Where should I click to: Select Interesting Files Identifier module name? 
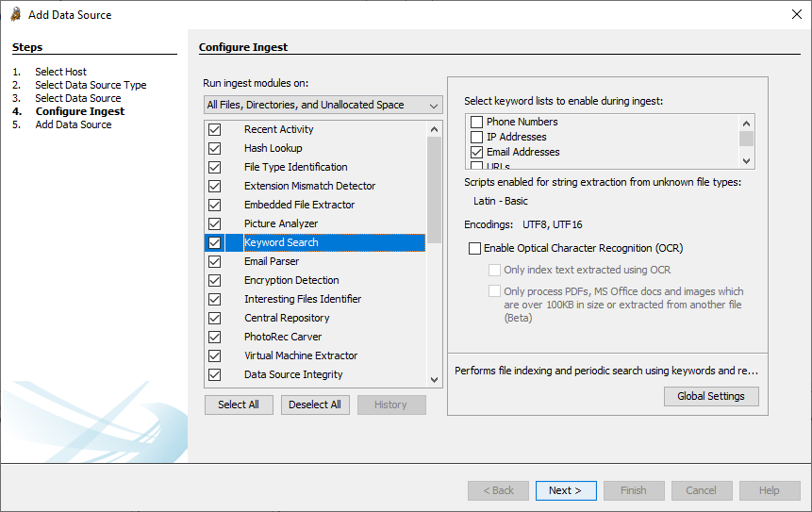[303, 299]
